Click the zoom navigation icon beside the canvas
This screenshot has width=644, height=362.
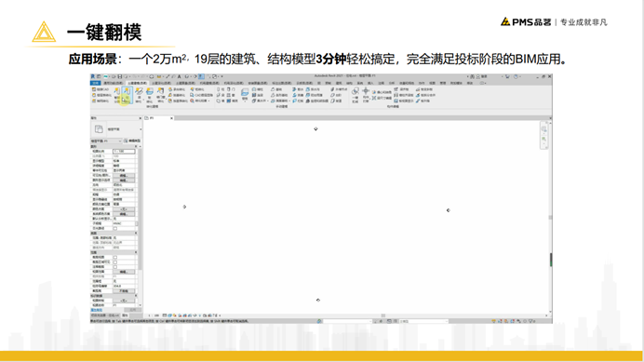544,139
